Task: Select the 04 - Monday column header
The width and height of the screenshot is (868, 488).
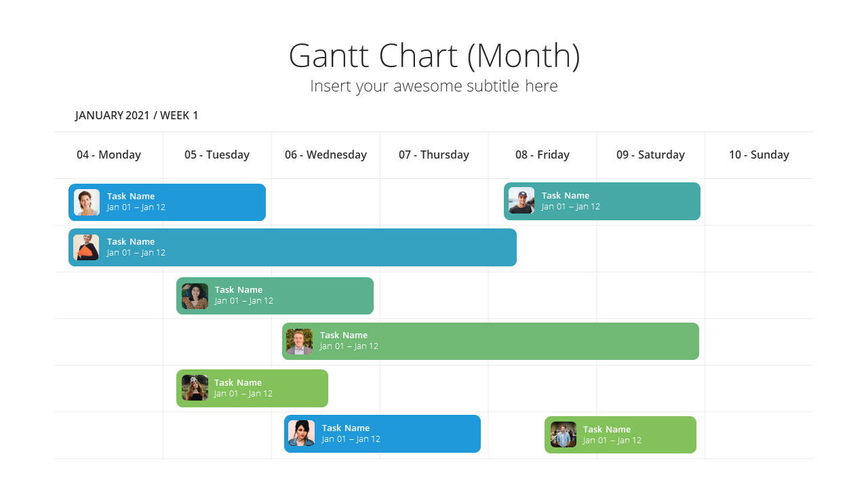Action: click(x=108, y=155)
